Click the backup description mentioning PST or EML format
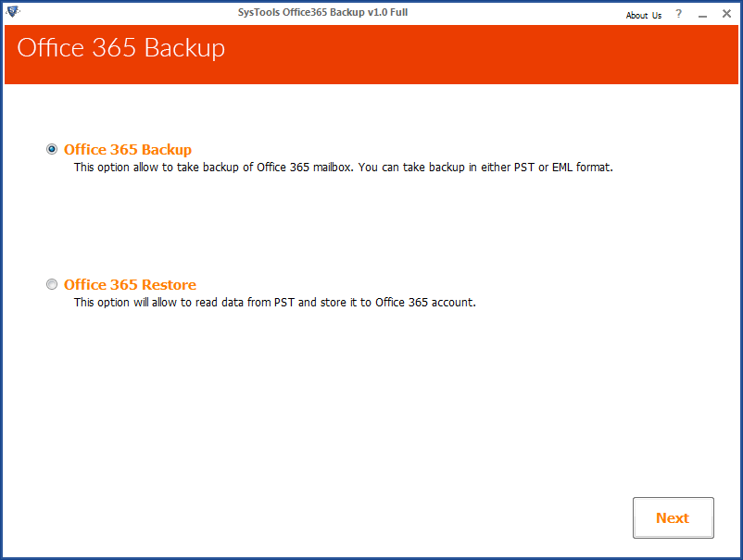Viewport: 743px width, 560px height. pyautogui.click(x=344, y=168)
